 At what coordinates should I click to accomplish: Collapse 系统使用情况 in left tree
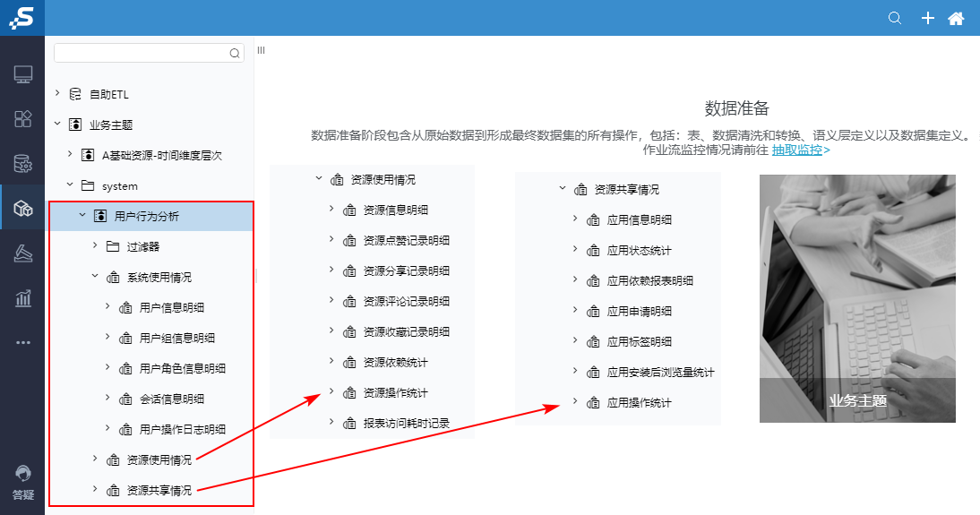coord(95,276)
